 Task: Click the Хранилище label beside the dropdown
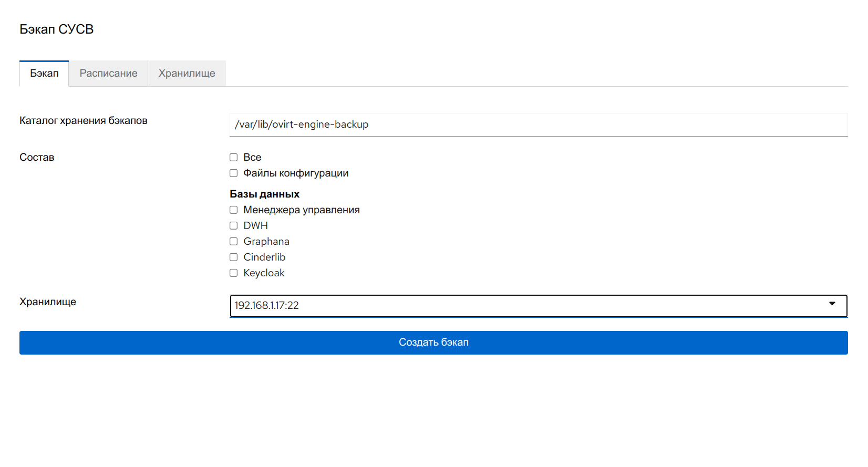(x=48, y=302)
